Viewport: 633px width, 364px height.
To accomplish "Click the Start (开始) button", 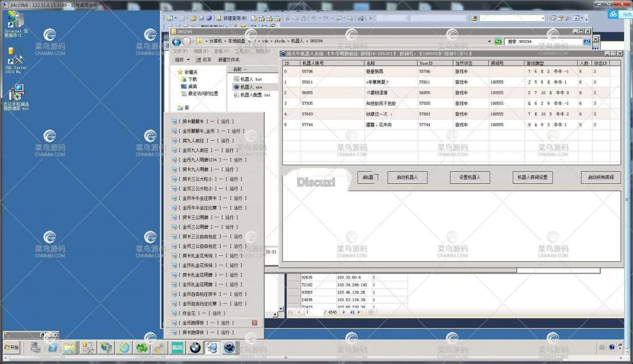I will coord(11,348).
